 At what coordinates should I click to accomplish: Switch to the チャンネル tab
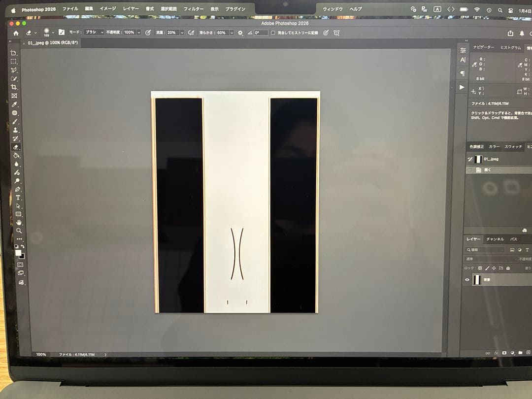(x=495, y=239)
